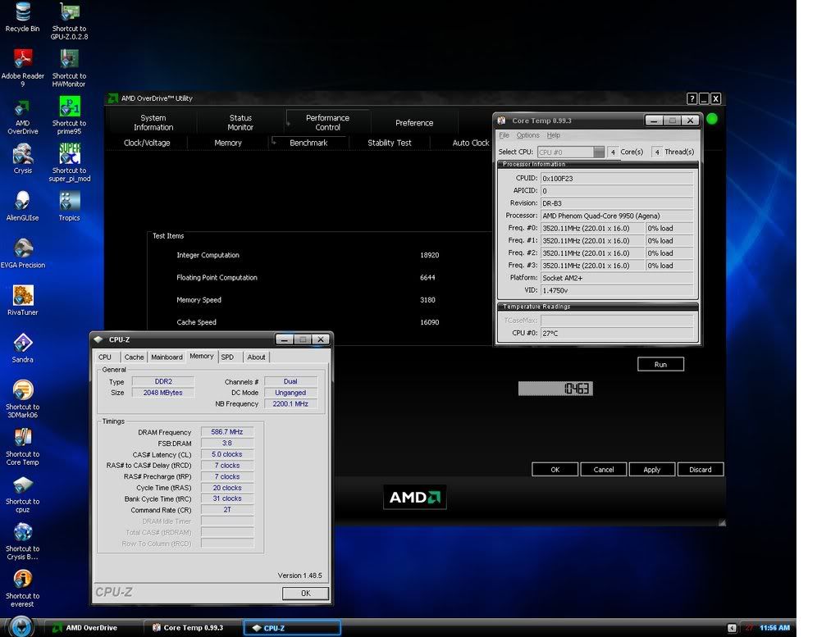Open the Shortcut to everest icon
The image size is (840, 637).
[22, 589]
